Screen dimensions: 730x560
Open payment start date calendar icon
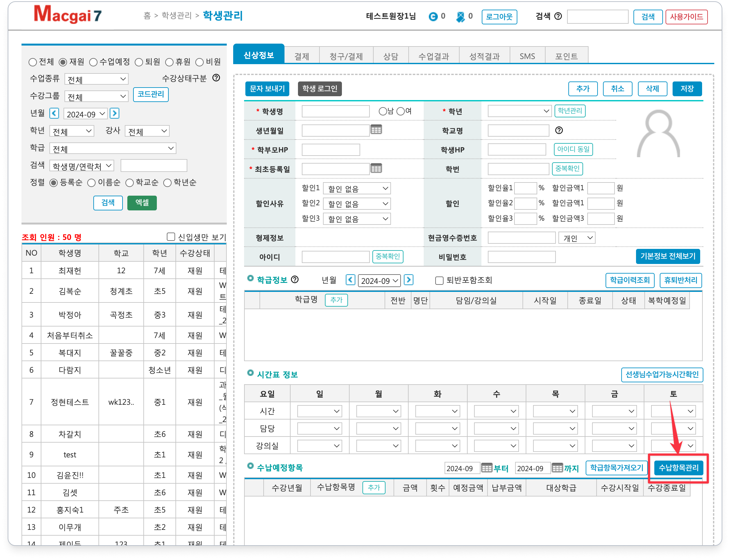[x=486, y=468]
